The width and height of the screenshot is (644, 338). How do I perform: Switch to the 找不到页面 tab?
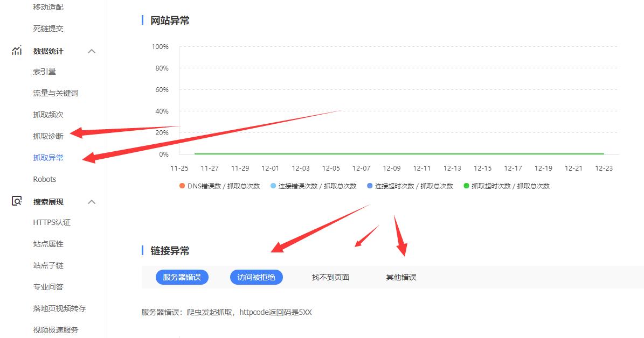click(x=330, y=277)
